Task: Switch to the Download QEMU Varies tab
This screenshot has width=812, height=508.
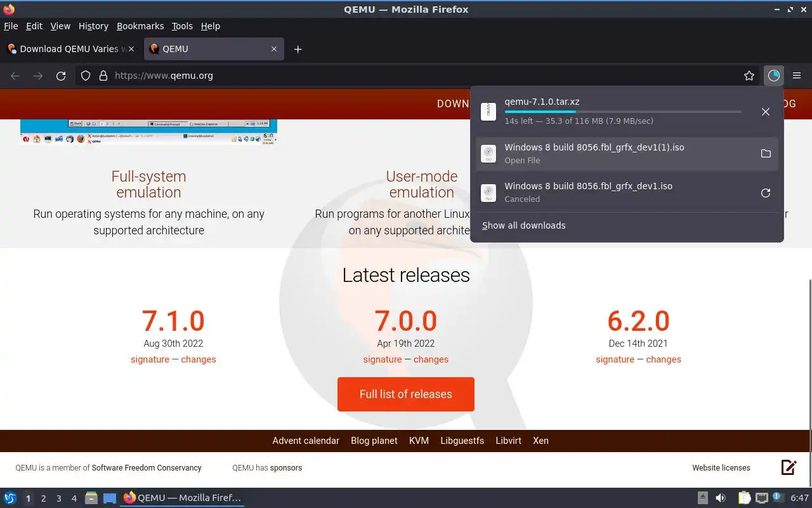Action: point(72,49)
